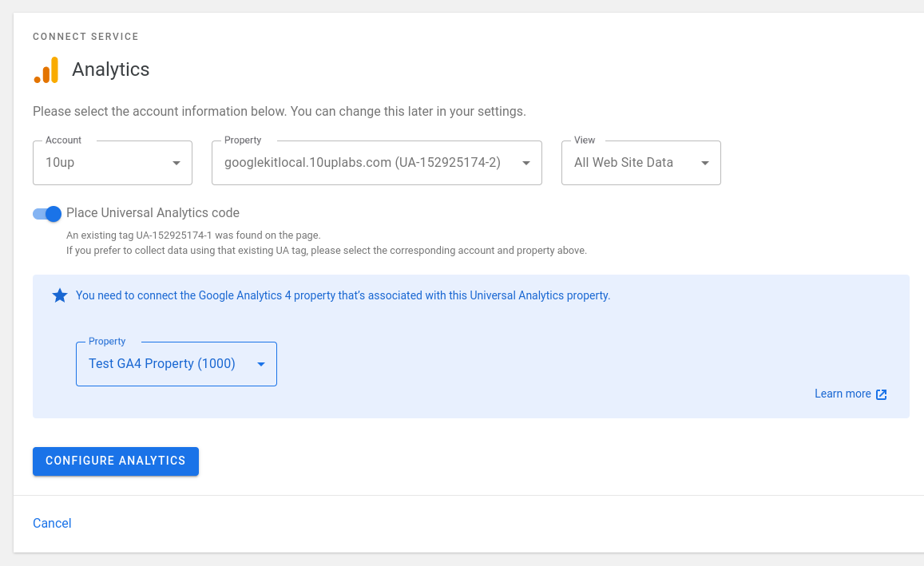Click the arrow icon in the View field
The width and height of the screenshot is (924, 566).
[x=705, y=163]
